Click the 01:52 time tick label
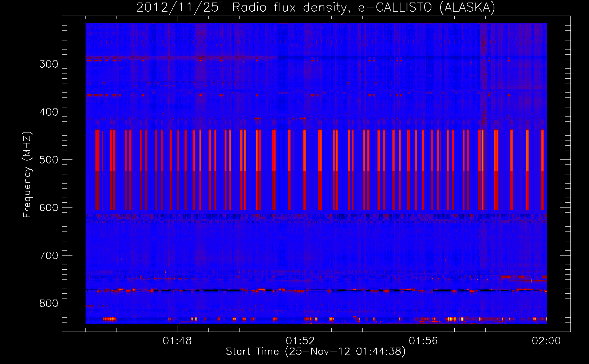The image size is (589, 364). 300,341
